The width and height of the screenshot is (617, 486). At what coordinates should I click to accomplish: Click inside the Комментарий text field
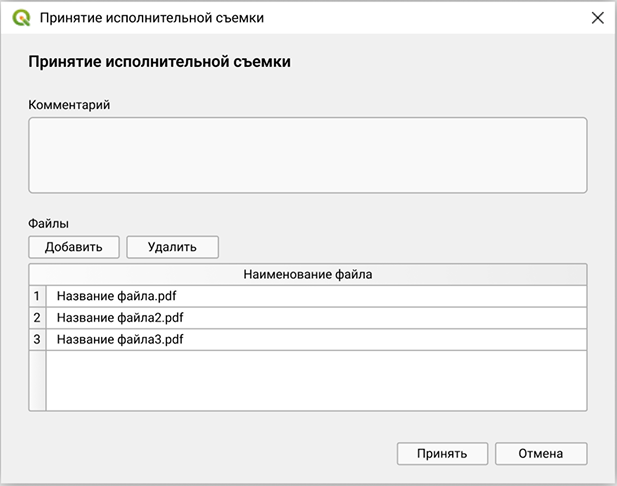[x=307, y=155]
